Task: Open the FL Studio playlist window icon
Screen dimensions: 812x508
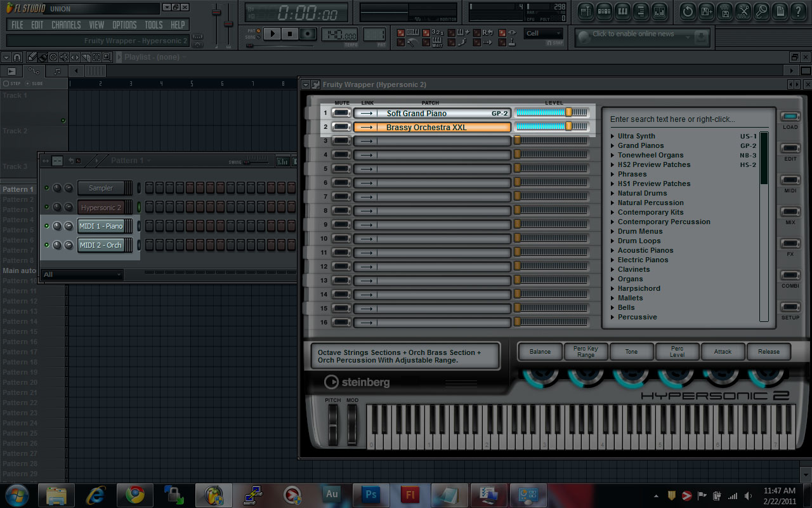Action: click(x=586, y=11)
